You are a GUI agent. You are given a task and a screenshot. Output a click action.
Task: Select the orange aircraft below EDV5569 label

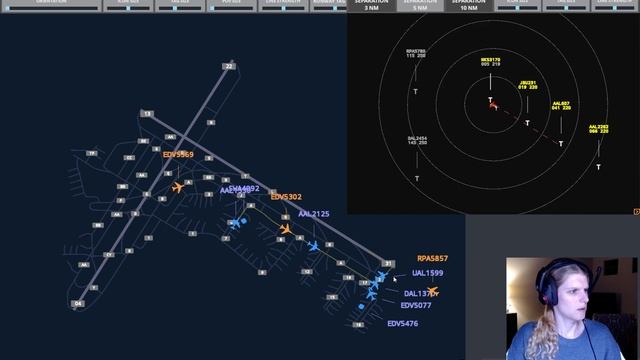coord(178,188)
